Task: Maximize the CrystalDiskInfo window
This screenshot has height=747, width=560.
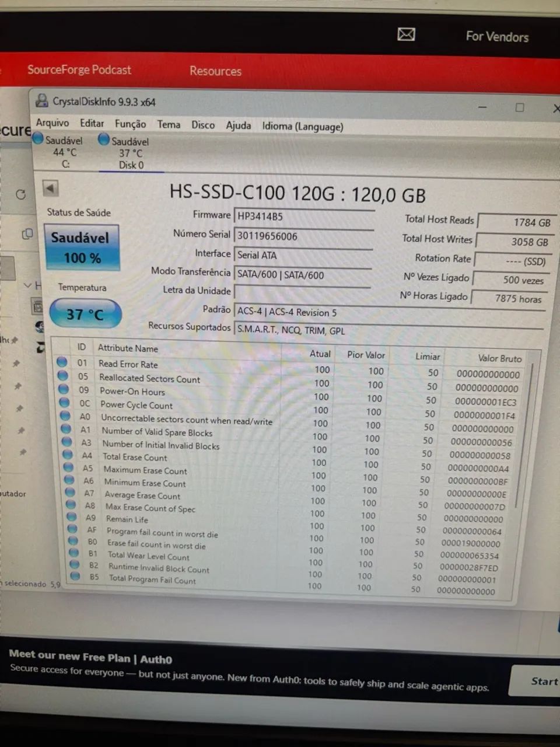Action: point(520,107)
